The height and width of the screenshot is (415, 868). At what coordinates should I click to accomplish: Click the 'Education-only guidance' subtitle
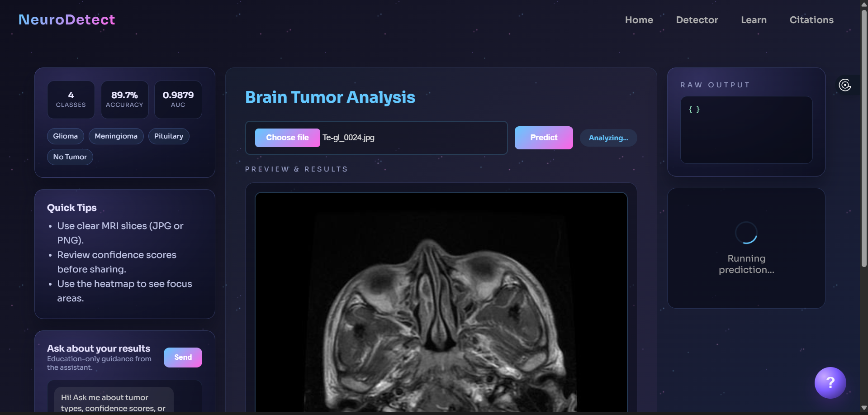(99, 363)
